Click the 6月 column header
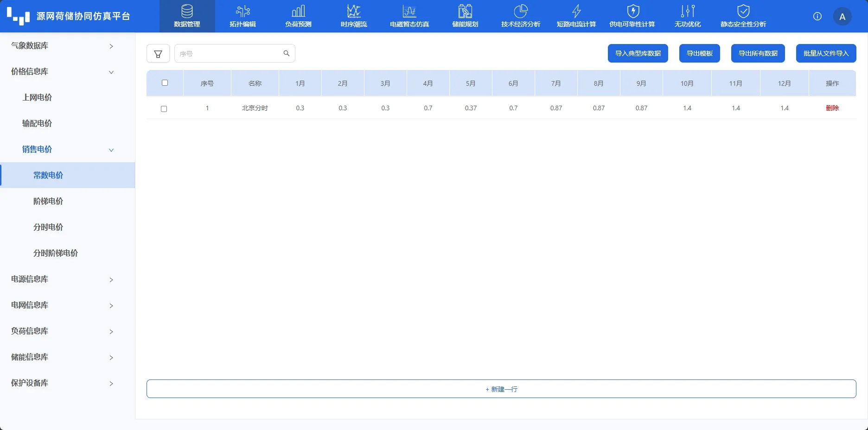Viewport: 868px width, 430px height. point(513,83)
